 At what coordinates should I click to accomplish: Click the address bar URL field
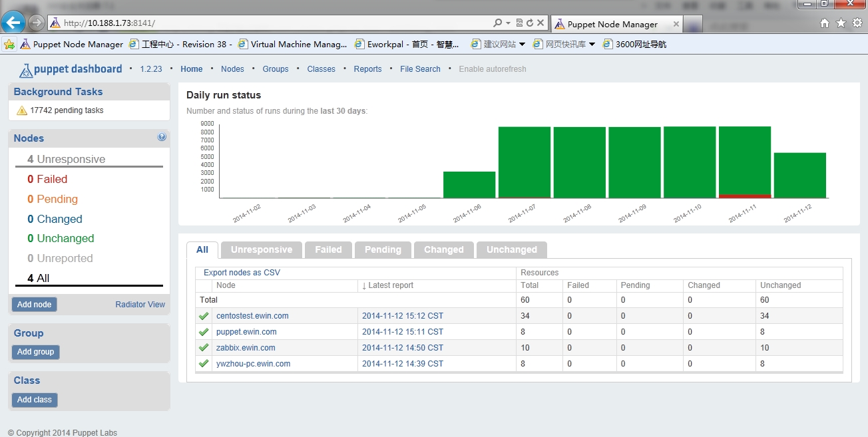pyautogui.click(x=270, y=23)
